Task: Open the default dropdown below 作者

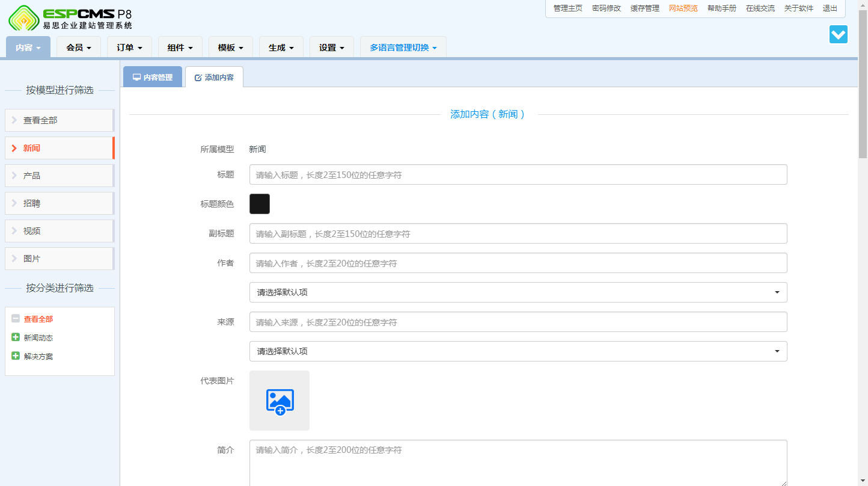Action: [518, 292]
